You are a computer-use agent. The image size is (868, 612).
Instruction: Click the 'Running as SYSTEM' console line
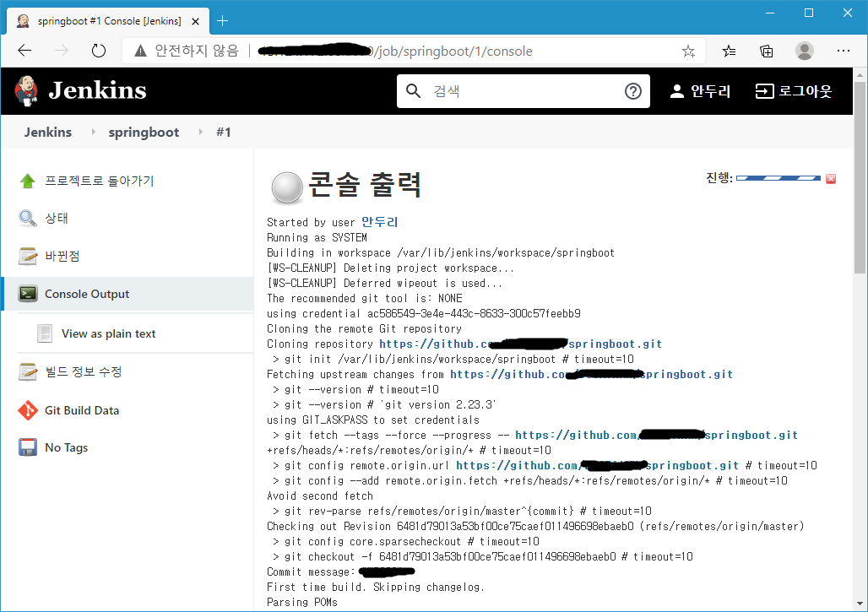click(317, 237)
